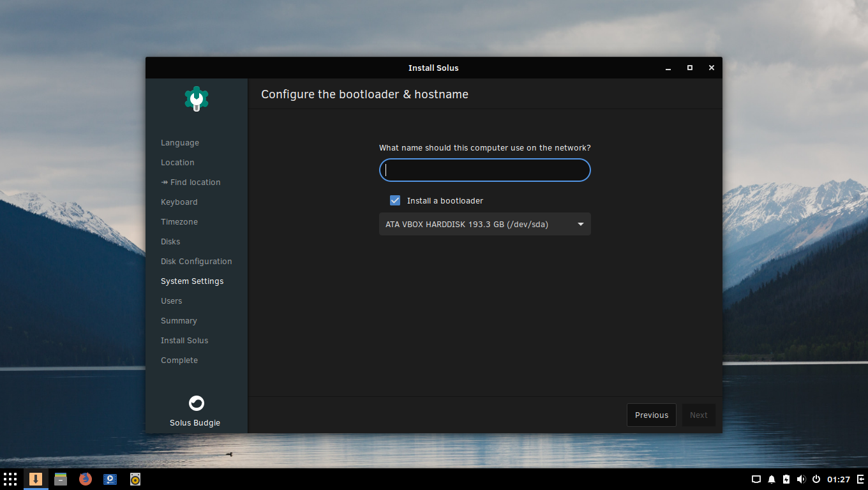
Task: Select Summary step in sidebar
Action: click(x=179, y=321)
